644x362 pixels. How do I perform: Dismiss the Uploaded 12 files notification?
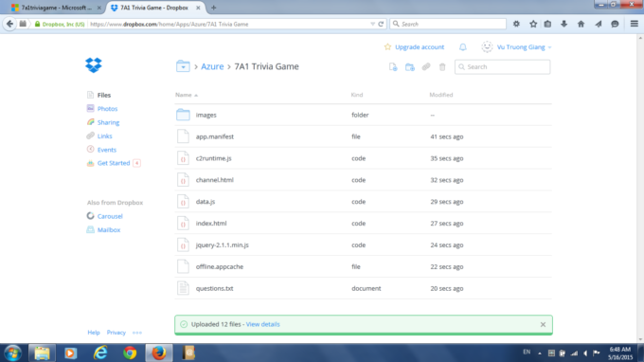tap(543, 325)
